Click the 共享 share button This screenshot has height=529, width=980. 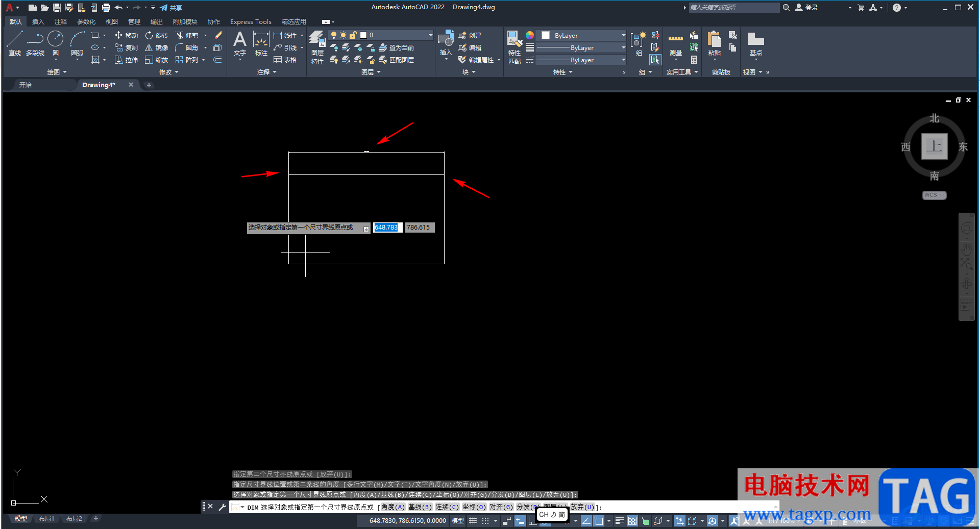pyautogui.click(x=171, y=7)
